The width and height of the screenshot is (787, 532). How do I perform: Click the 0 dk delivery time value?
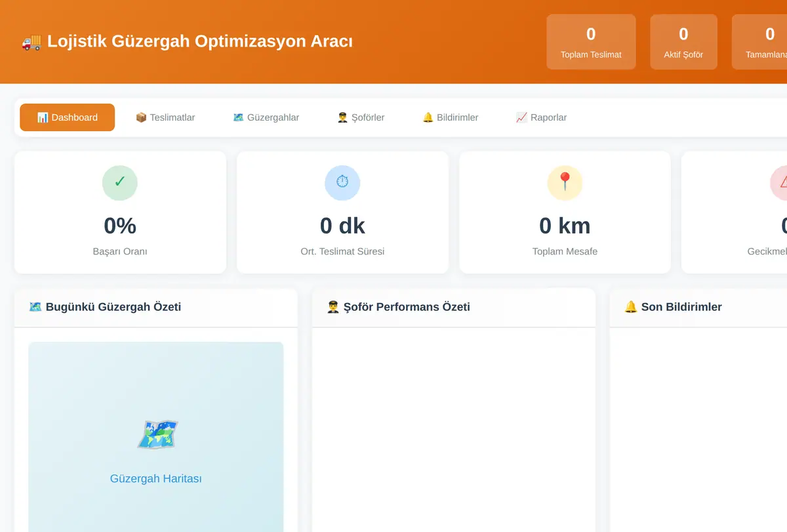[x=342, y=226]
